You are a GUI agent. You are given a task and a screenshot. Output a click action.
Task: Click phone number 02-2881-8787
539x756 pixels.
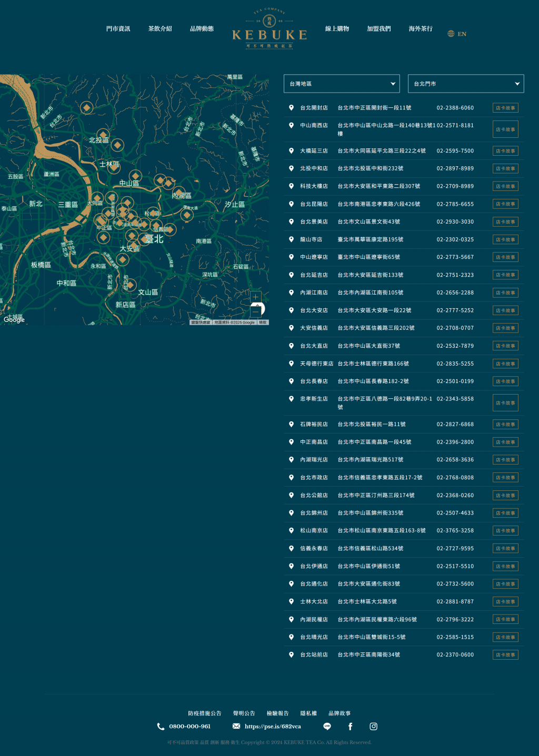tap(455, 601)
